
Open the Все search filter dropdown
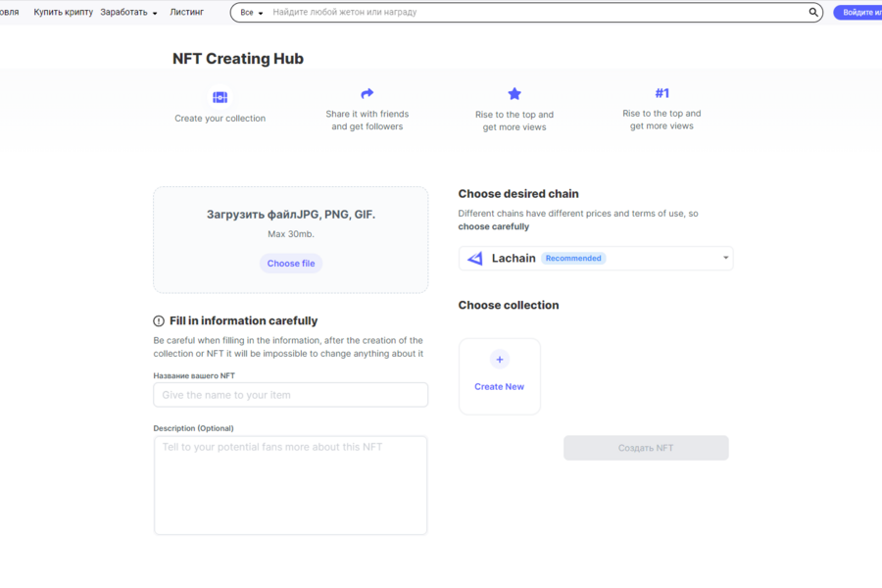coord(252,13)
